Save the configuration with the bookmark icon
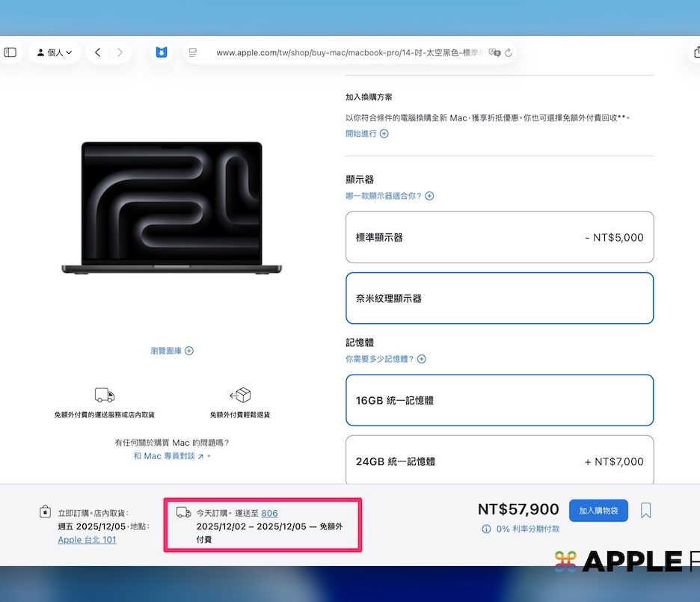Screen dimensions: 700x602 [646, 510]
